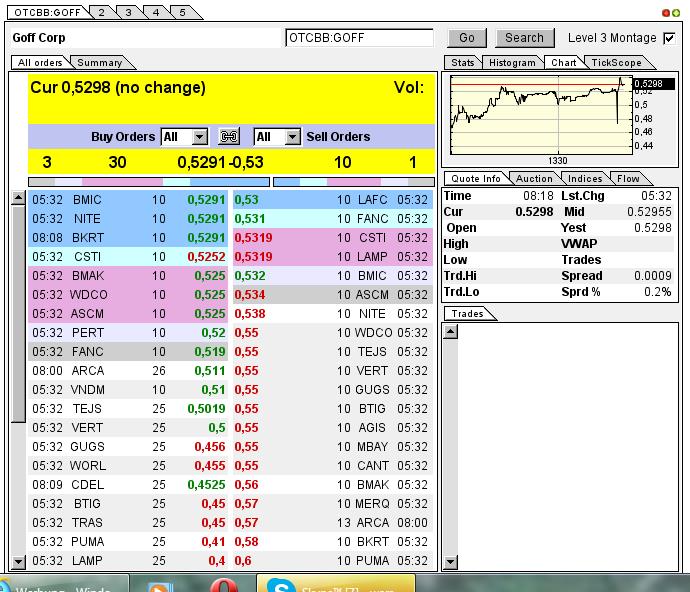Click the Trades panel scroll up arrow

pos(451,331)
